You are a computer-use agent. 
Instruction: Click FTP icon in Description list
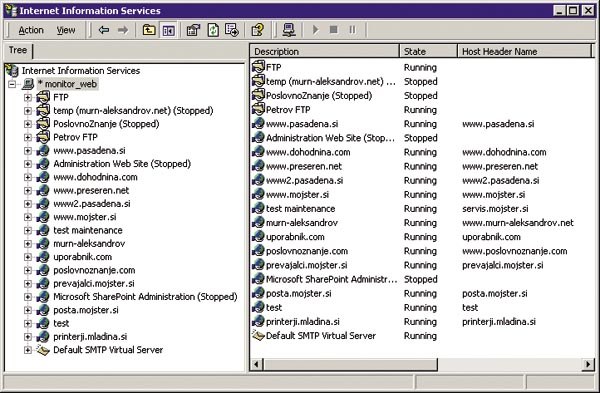(258, 67)
